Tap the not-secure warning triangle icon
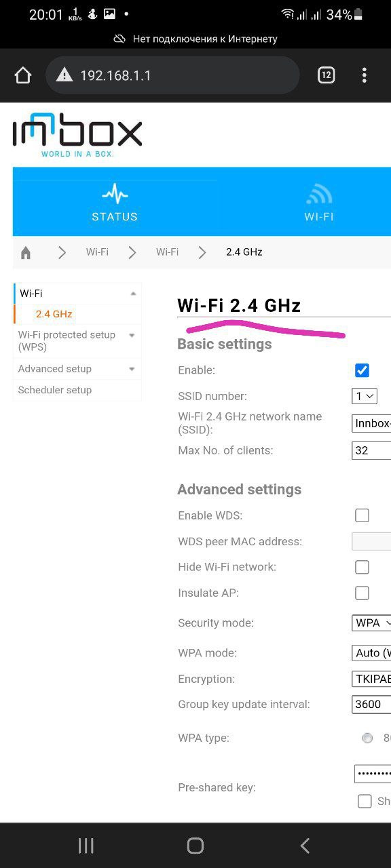 tap(64, 75)
